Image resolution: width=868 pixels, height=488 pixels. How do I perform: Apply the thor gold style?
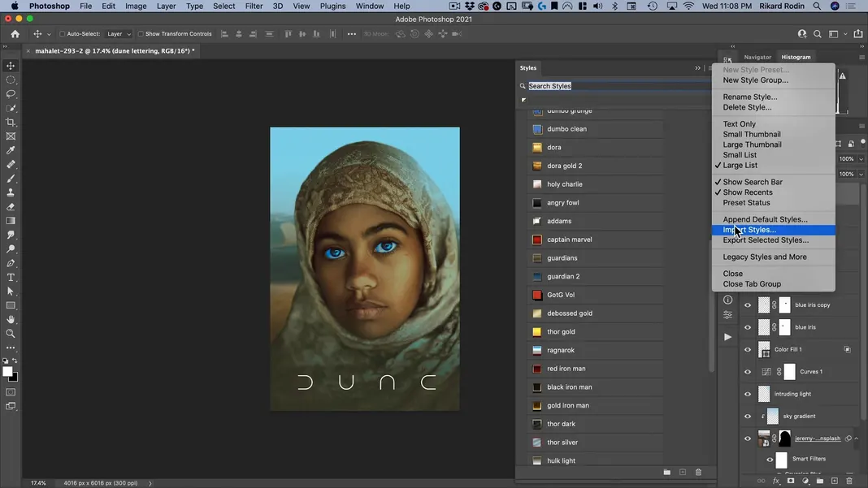596,331
